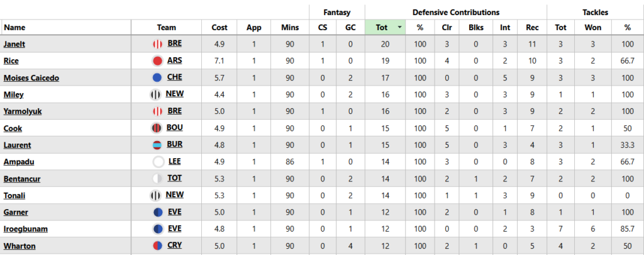Viewport: 644px width, 255px height.
Task: Click Arsenal badge icon beside Rice
Action: click(158, 61)
